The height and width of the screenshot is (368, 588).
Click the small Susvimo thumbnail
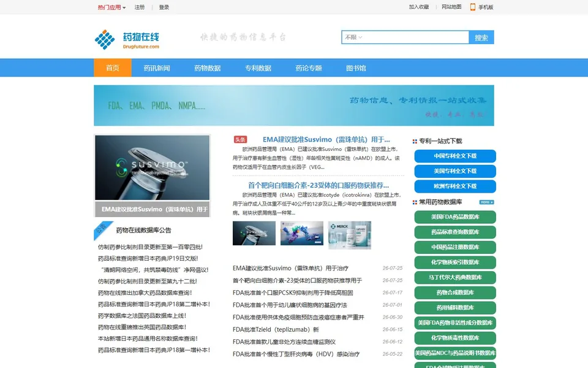click(254, 233)
